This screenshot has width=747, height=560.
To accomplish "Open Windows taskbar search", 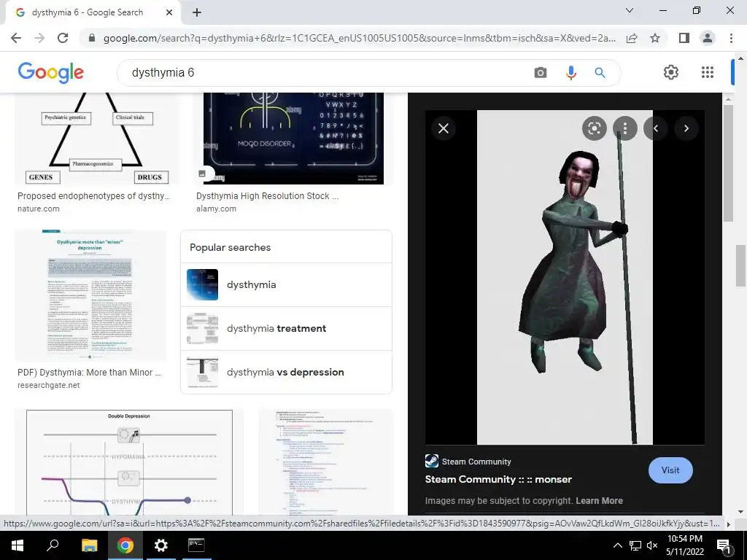I will pyautogui.click(x=53, y=545).
